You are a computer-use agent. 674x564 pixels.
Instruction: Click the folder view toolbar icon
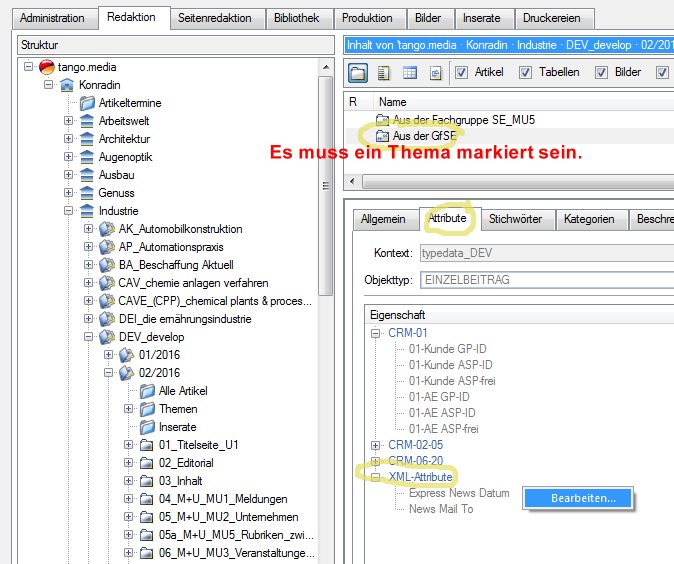coord(358,73)
